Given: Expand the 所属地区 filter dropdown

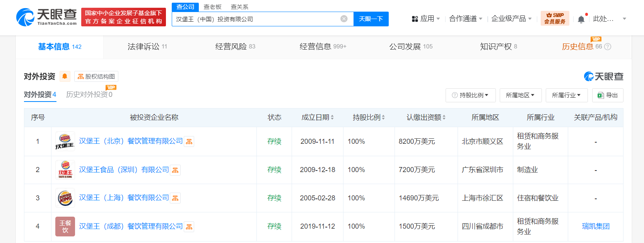Looking at the screenshot, I should tap(520, 95).
